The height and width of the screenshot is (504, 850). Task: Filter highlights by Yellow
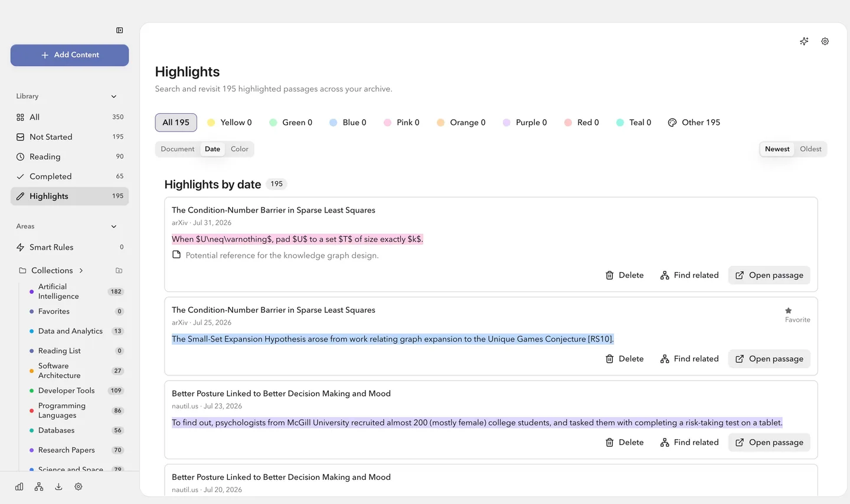coord(230,122)
